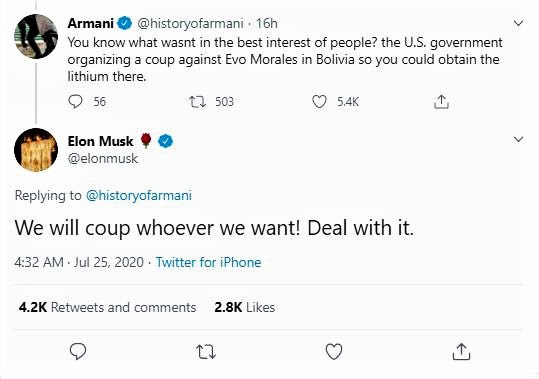Open the 4:32 AM Jul 25, 2020 timestamp
The width and height of the screenshot is (539, 379).
click(79, 263)
